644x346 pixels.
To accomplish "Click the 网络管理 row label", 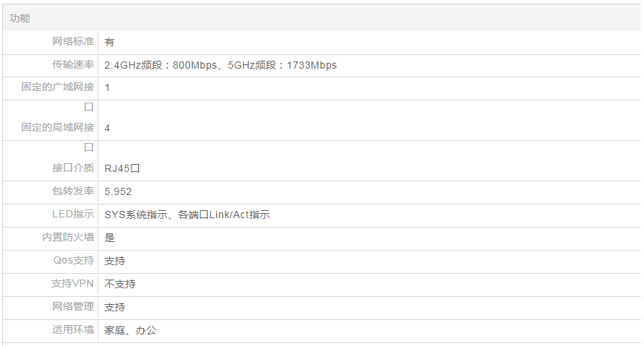I will pos(73,306).
